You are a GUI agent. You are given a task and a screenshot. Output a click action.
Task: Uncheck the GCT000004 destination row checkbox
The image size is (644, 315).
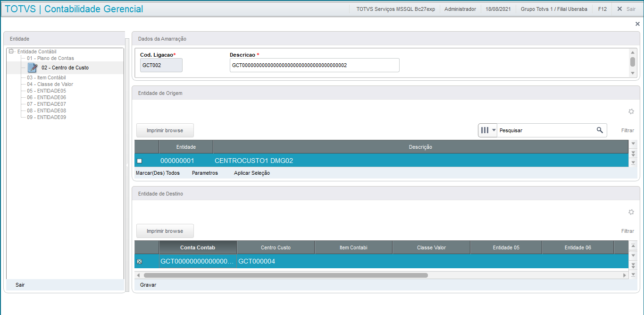139,262
